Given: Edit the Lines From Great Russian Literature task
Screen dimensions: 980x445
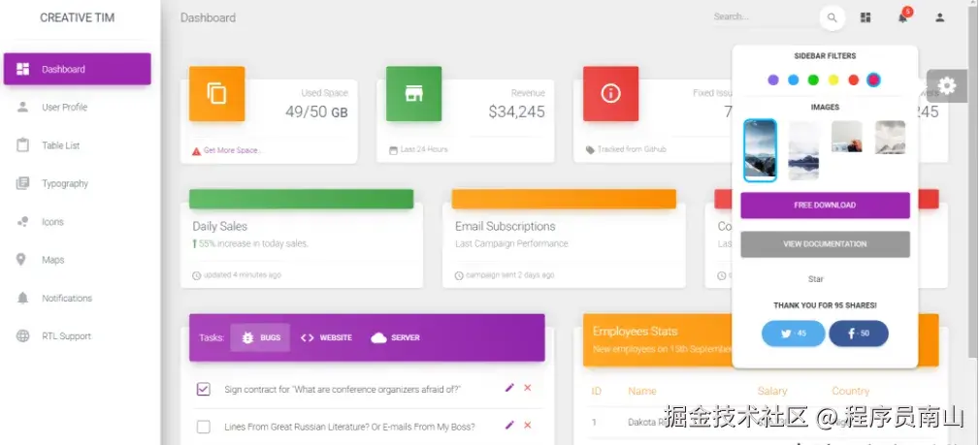Looking at the screenshot, I should [x=509, y=425].
